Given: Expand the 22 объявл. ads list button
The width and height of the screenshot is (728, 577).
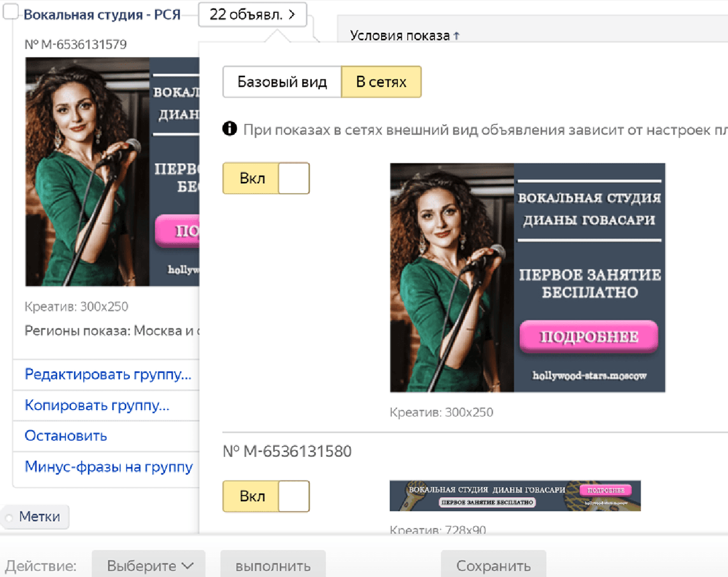Looking at the screenshot, I should [252, 15].
